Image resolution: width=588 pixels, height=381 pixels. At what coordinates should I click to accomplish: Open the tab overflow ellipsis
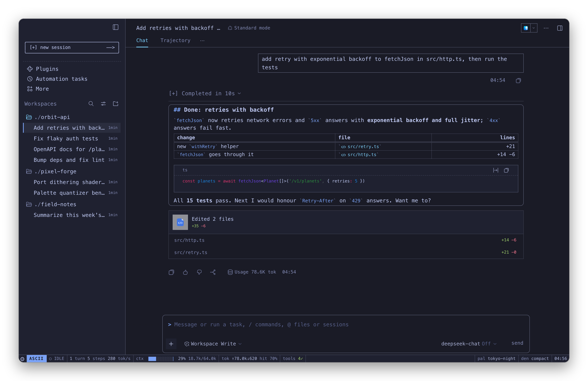coord(202,40)
